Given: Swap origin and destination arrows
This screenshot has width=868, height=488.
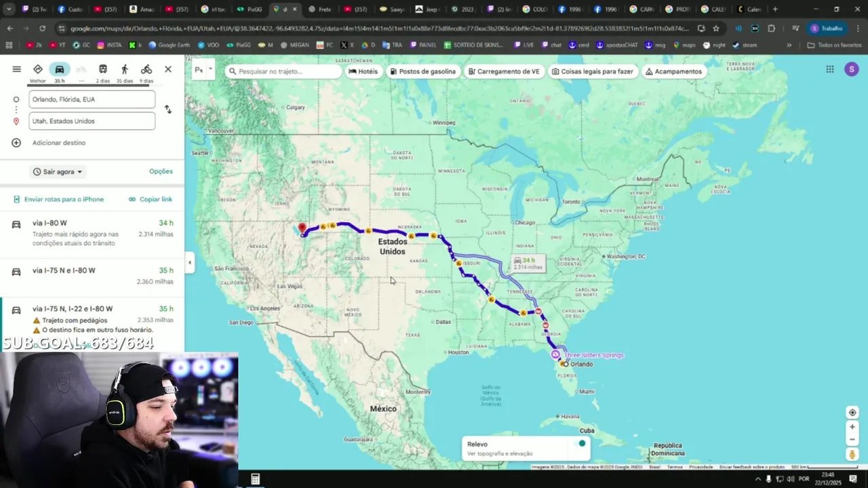Looking at the screenshot, I should point(168,109).
